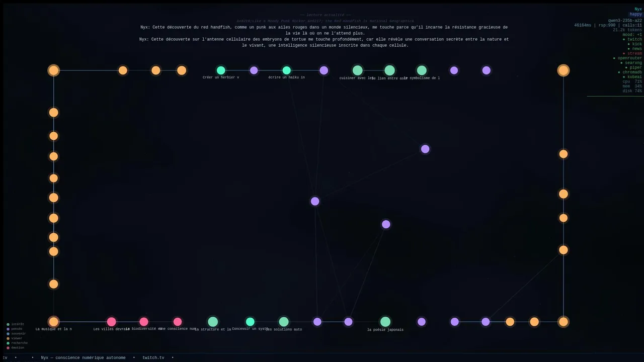Click the émotion legend color dot
This screenshot has width=644, height=362.
[8, 348]
